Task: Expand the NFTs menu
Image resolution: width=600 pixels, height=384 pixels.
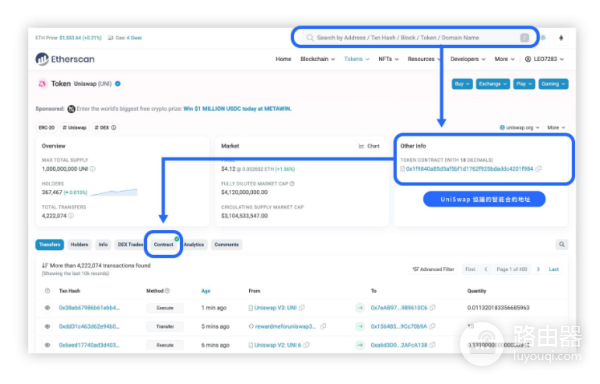Action: (388, 59)
